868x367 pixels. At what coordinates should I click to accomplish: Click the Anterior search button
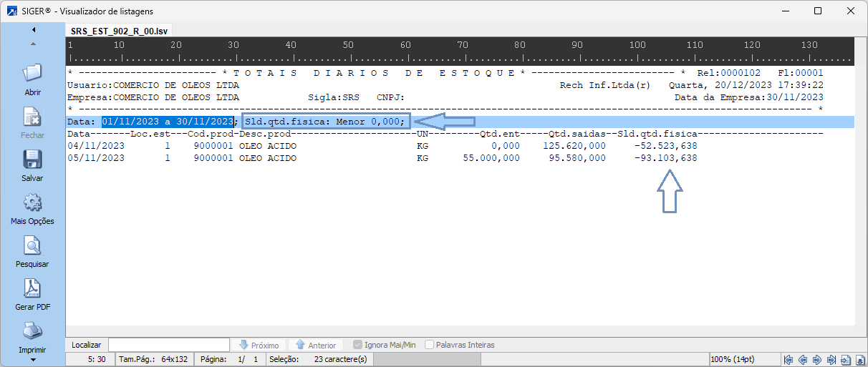(x=315, y=345)
